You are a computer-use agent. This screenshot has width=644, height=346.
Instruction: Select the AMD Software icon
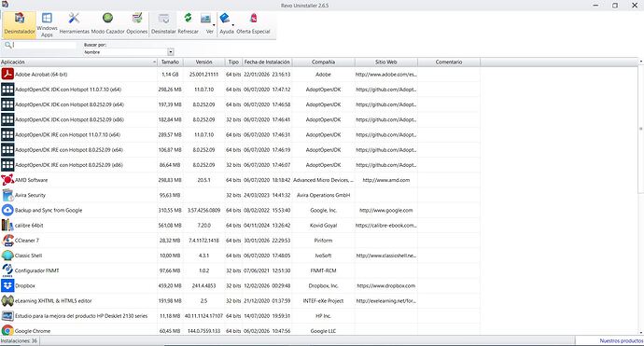tap(7, 180)
